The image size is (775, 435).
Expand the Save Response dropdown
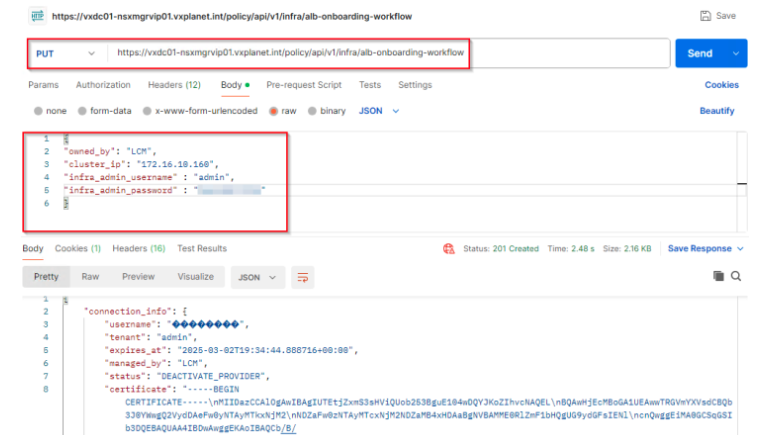point(738,248)
